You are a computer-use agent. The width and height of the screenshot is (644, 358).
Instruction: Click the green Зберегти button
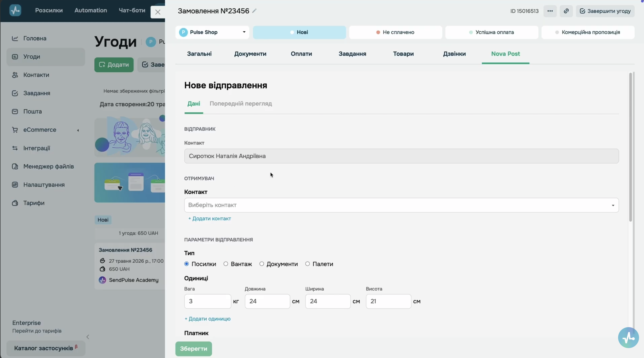pos(194,349)
